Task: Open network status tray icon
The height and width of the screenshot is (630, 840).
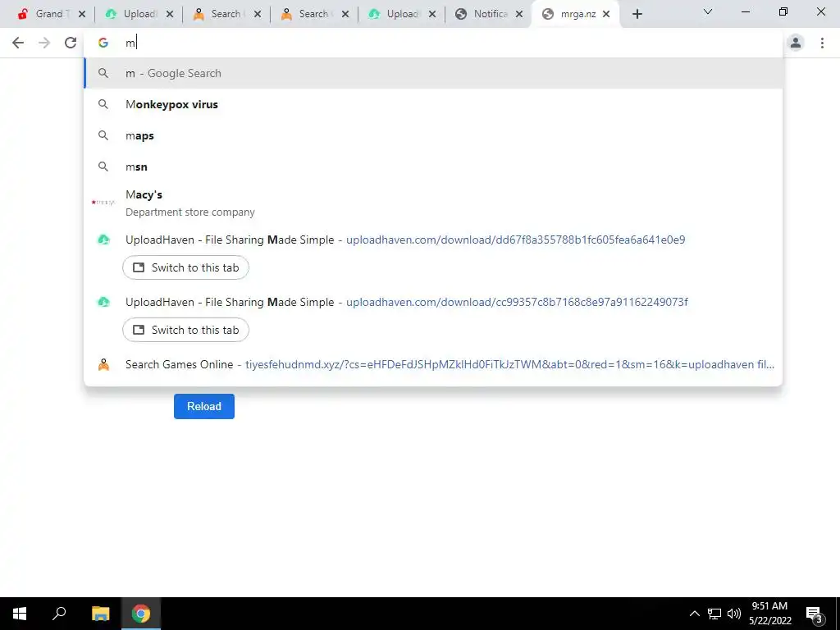Action: (714, 614)
